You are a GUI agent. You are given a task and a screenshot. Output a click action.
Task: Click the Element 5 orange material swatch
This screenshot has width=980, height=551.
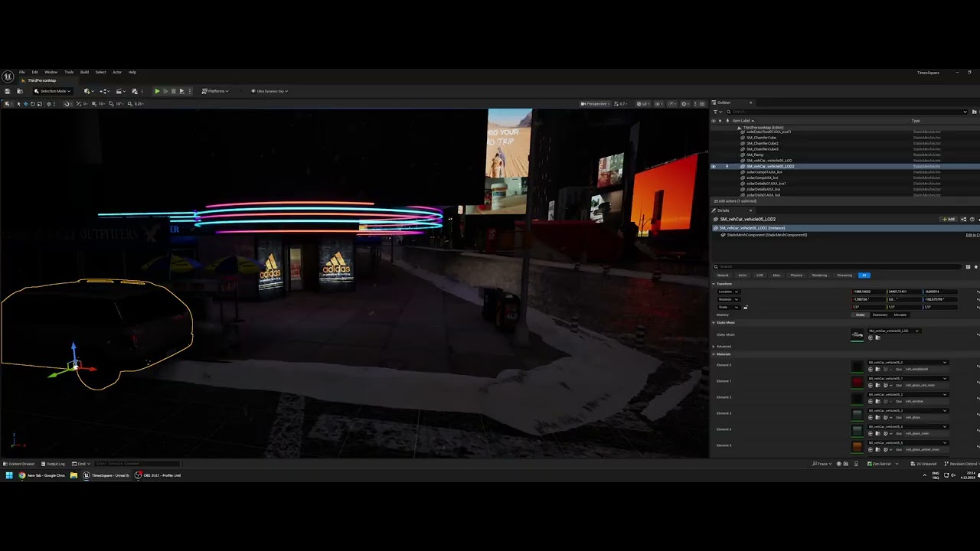pyautogui.click(x=857, y=445)
